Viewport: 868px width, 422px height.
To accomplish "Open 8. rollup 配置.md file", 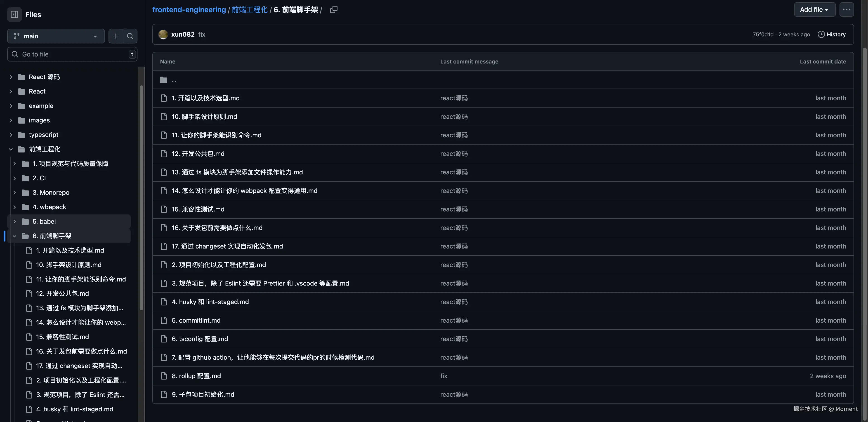I will [x=196, y=376].
